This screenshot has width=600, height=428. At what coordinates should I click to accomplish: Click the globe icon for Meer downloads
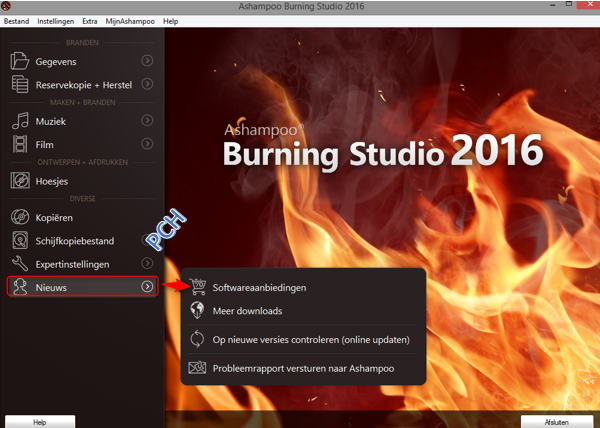pyautogui.click(x=197, y=310)
